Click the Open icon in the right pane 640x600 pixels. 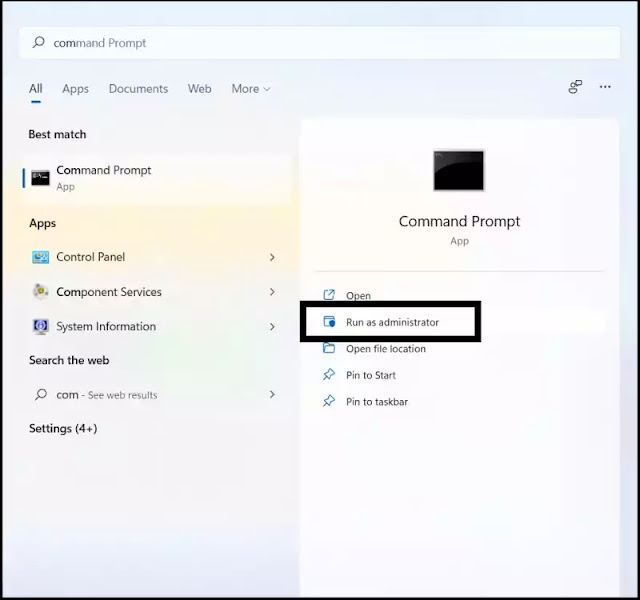coord(329,295)
